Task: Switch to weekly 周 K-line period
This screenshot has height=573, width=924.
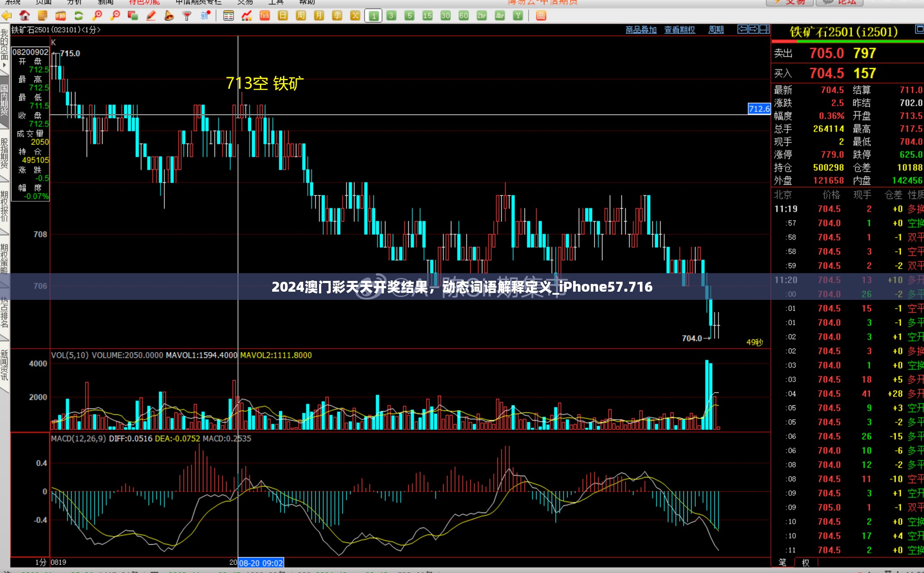Action: pyautogui.click(x=301, y=16)
